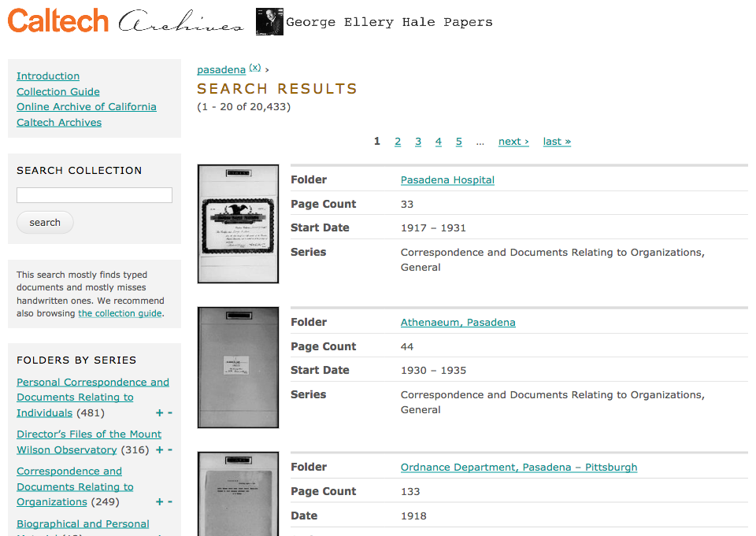Open Correspondence Relating to Organizations series

click(75, 486)
